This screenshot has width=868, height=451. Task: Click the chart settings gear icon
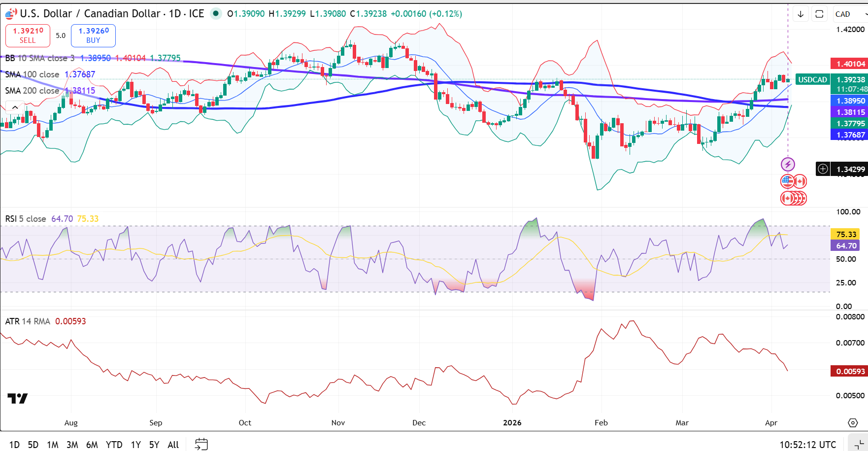[853, 423]
